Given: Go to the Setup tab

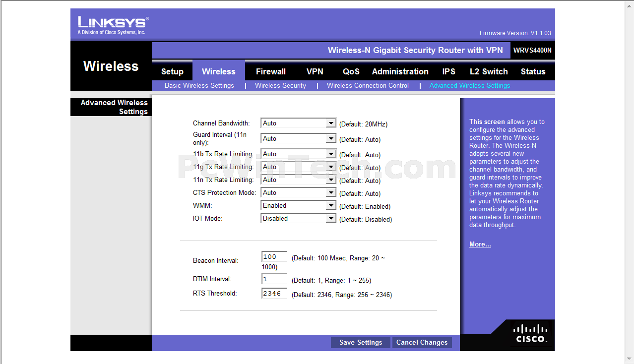Looking at the screenshot, I should click(172, 71).
